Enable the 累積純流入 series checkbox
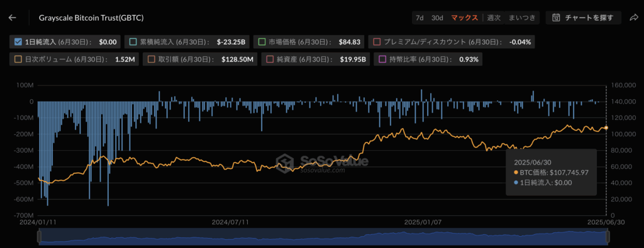The image size is (644, 248). [133, 41]
